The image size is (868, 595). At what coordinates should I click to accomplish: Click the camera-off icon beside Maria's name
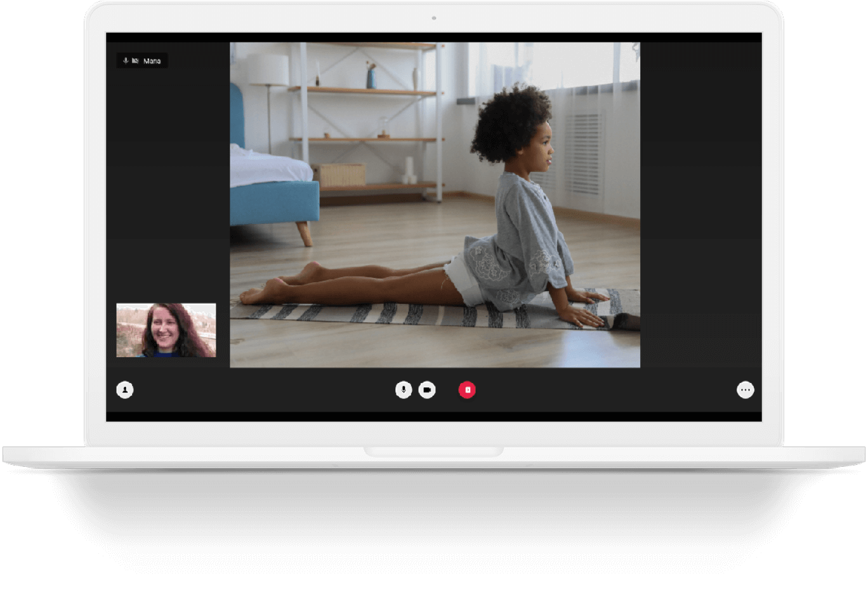pyautogui.click(x=135, y=61)
